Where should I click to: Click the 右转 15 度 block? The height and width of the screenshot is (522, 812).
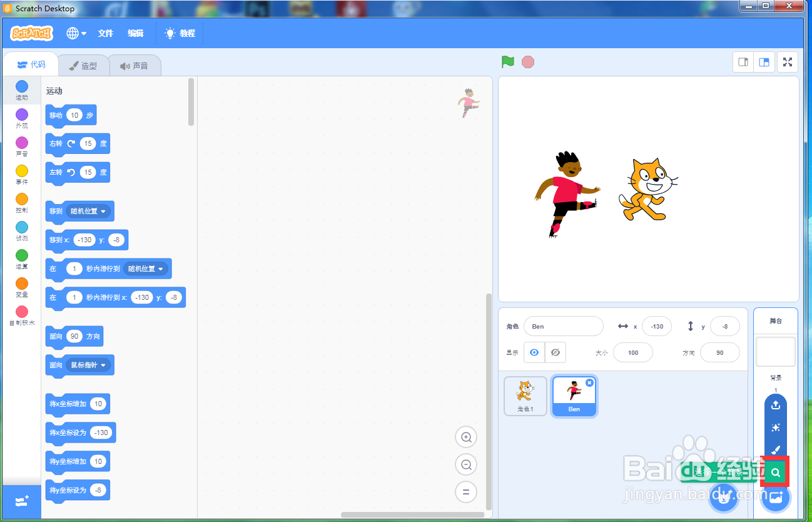tap(78, 144)
